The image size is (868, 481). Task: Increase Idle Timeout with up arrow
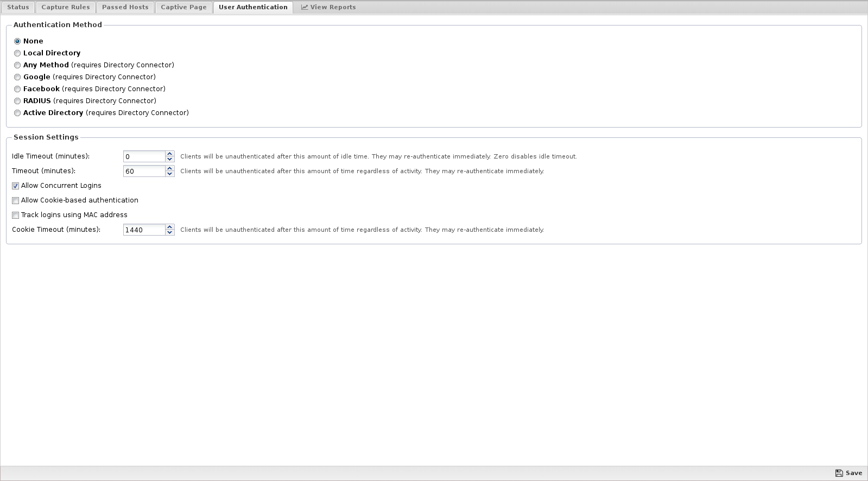170,154
